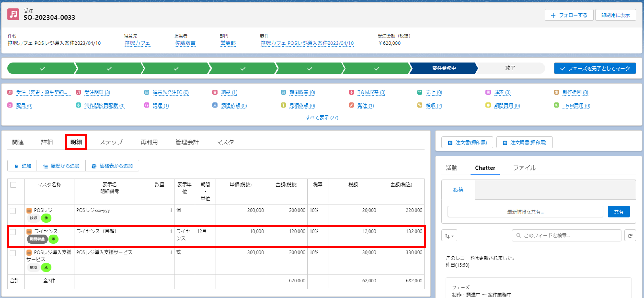644x298 pixels.
Task: Click the 発注 (1) icon
Action: (351, 105)
